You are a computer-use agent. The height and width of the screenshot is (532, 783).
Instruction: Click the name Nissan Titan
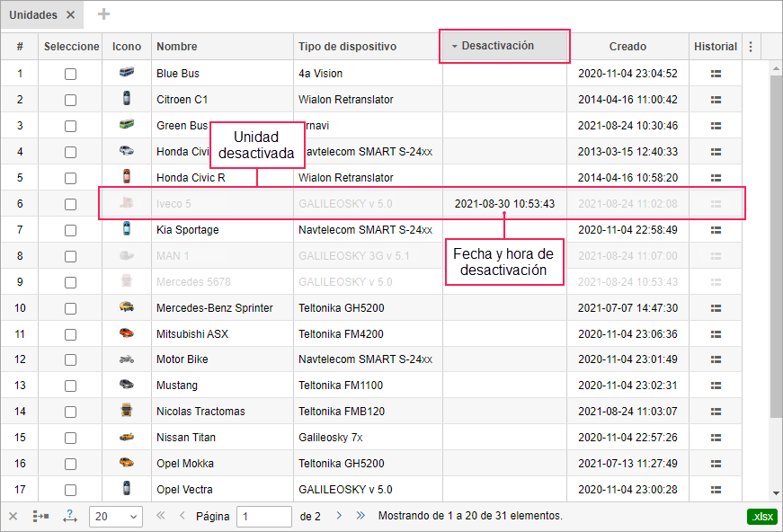coord(186,437)
